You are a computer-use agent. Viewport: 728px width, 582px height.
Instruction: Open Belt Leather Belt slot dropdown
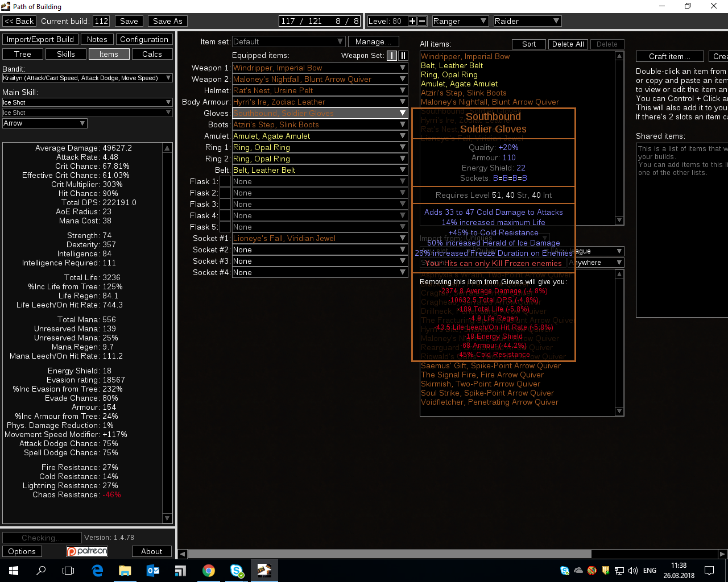coord(320,170)
